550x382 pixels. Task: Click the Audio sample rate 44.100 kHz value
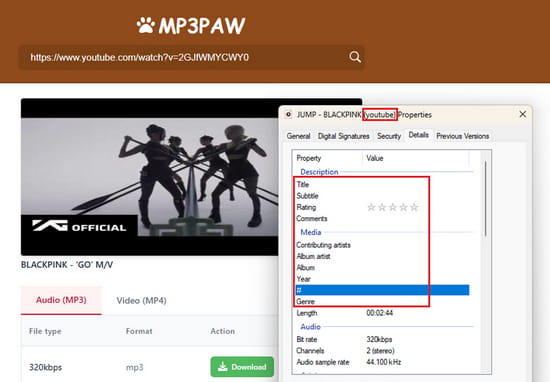point(383,362)
